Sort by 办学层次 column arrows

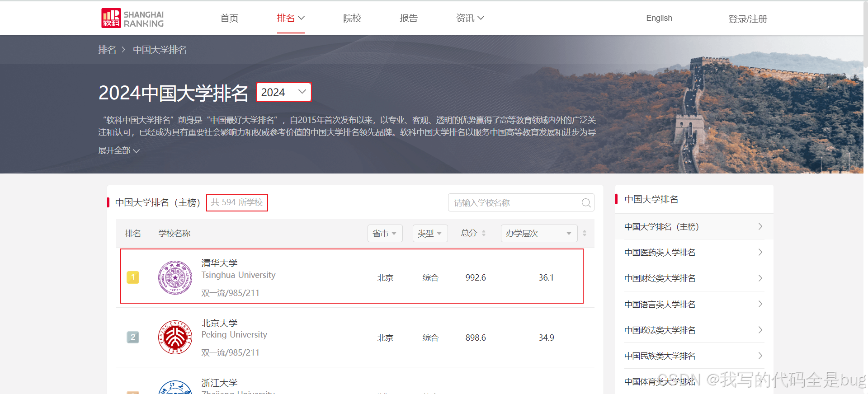point(585,233)
